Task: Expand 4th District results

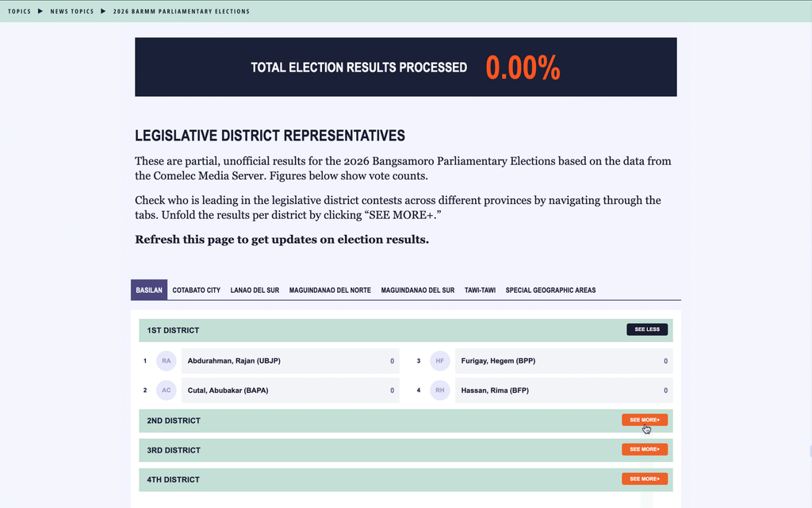Action: pyautogui.click(x=645, y=479)
